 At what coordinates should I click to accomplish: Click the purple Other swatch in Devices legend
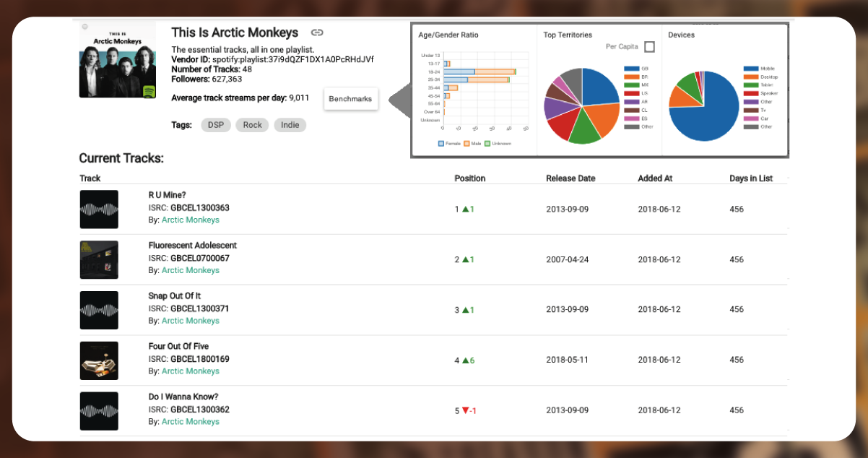pos(750,102)
